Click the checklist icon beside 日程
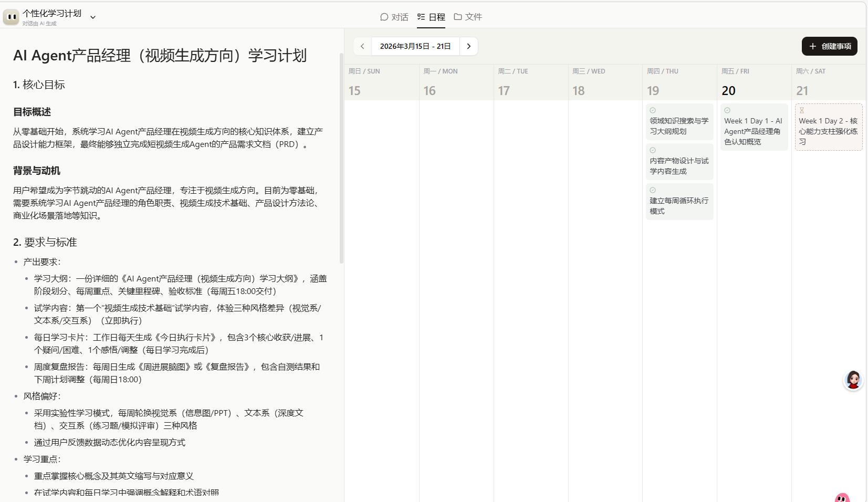Viewport: 868px width, 502px height. pos(420,17)
